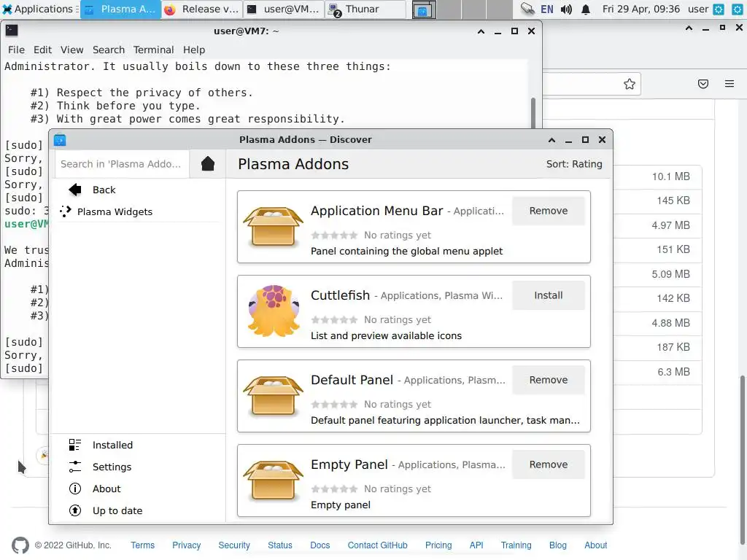Screen dimensions: 747x560
Task: Click the About info icon
Action: (75, 489)
